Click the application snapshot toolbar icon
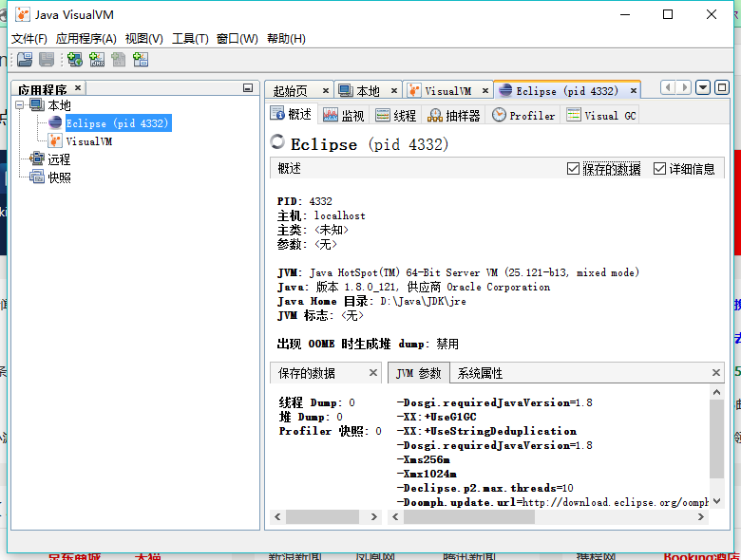Screen dimensions: 741x560 (141, 60)
